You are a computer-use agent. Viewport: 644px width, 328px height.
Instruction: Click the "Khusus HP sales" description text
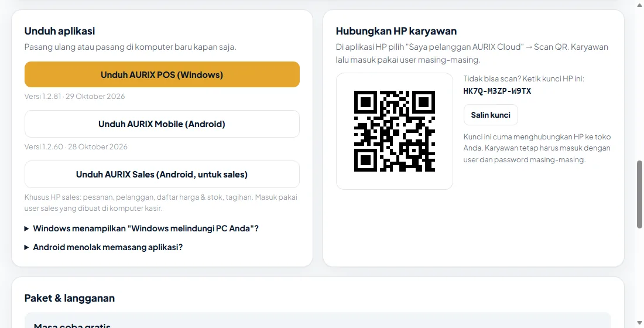[x=160, y=203]
